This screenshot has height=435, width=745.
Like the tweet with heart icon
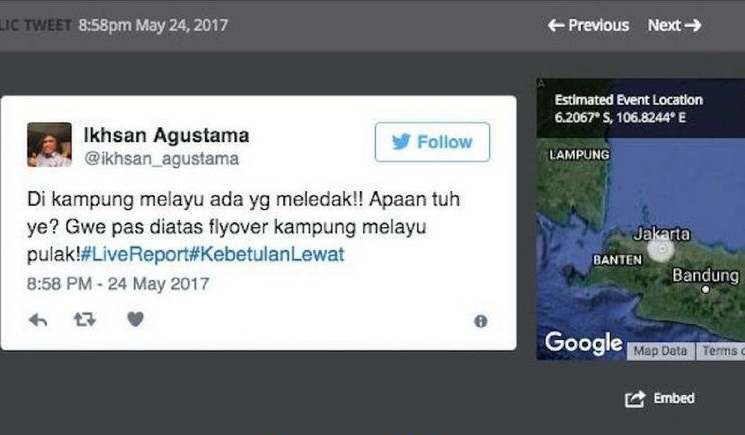135,319
